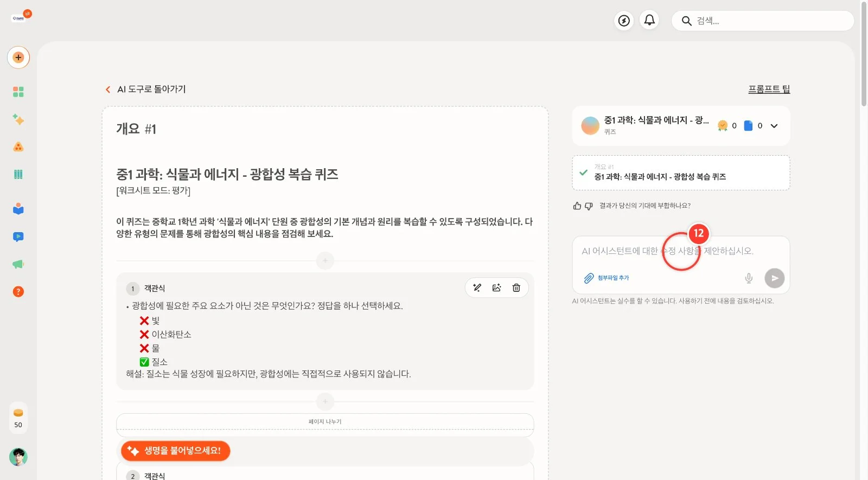Click the quiz title 광합성 복습 퀴즈 heading
Viewport: 868px width, 480px height.
(x=227, y=174)
